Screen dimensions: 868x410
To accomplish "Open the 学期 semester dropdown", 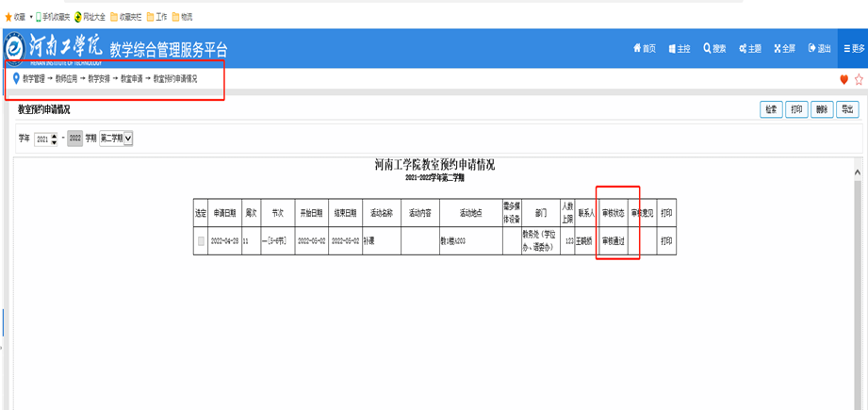I will [x=116, y=139].
